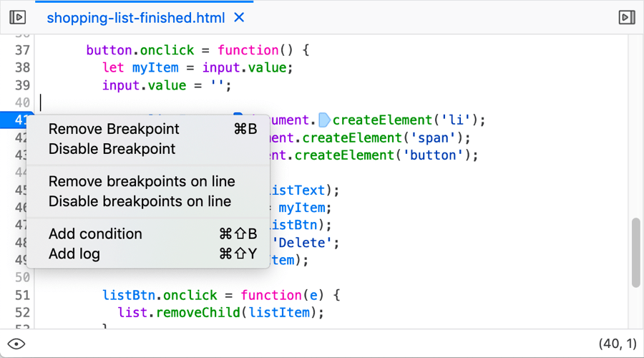Click the vertical scrollbar thumb

[x=635, y=252]
